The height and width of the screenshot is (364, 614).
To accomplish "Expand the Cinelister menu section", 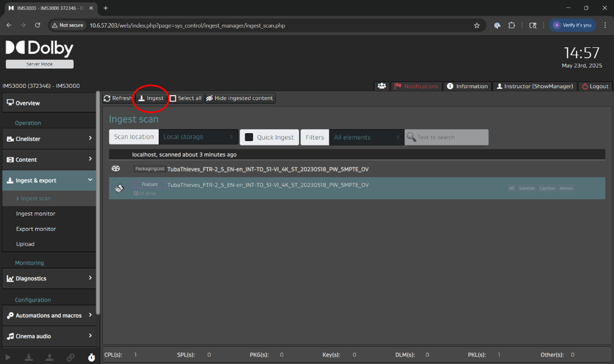I will pos(49,139).
